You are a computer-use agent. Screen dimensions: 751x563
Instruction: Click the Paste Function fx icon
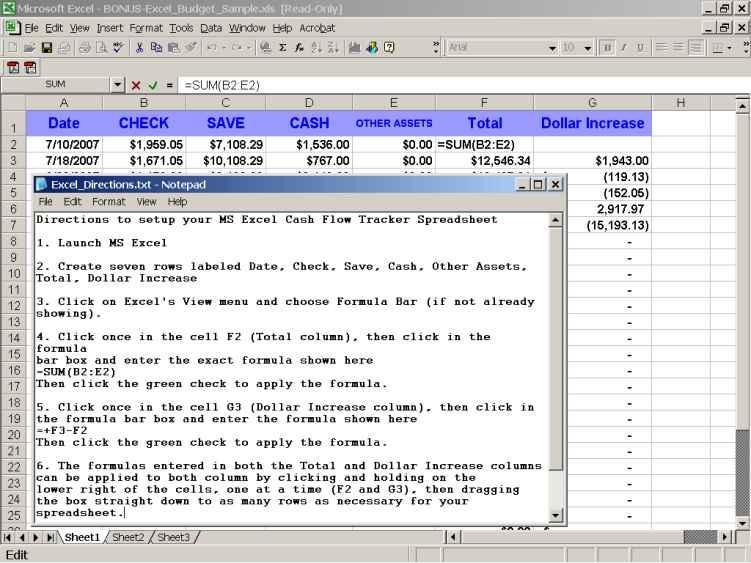(299, 47)
